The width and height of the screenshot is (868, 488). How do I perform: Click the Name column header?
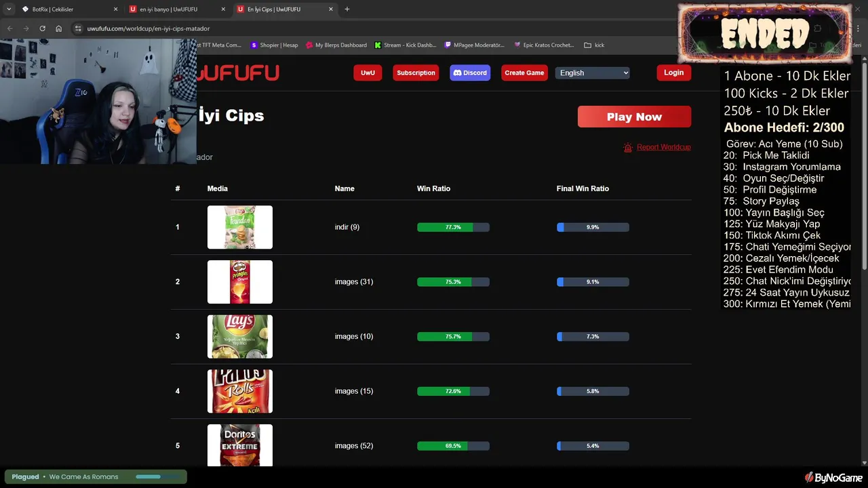[x=344, y=188]
